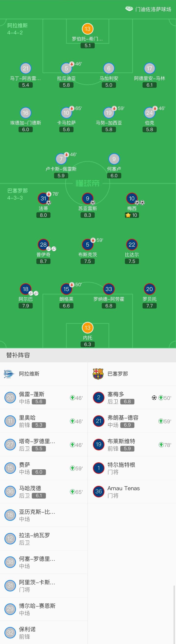Screen dimensions: 176x644
Task: Tap Barcelona goalkeeper Neto's number 13 badge
Action: 87,328
